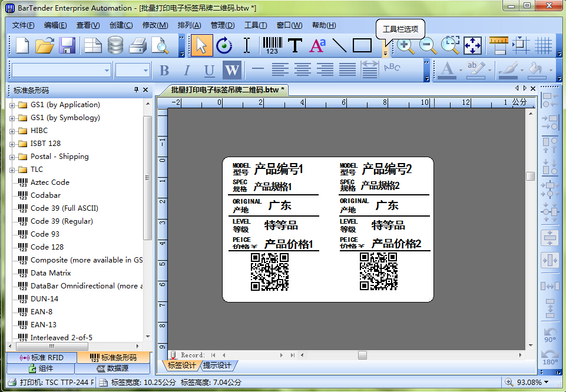
Task: Open the 编辑(E) menu
Action: coord(55,25)
